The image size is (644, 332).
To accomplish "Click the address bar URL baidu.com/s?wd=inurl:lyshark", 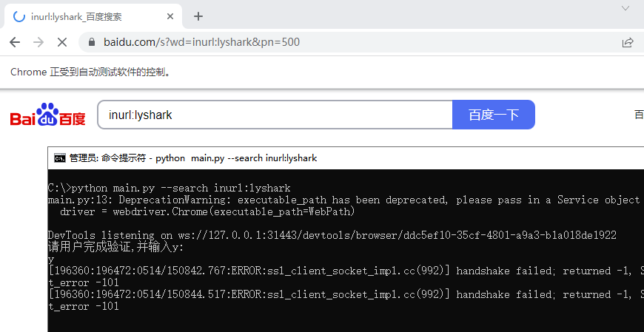I will (201, 42).
